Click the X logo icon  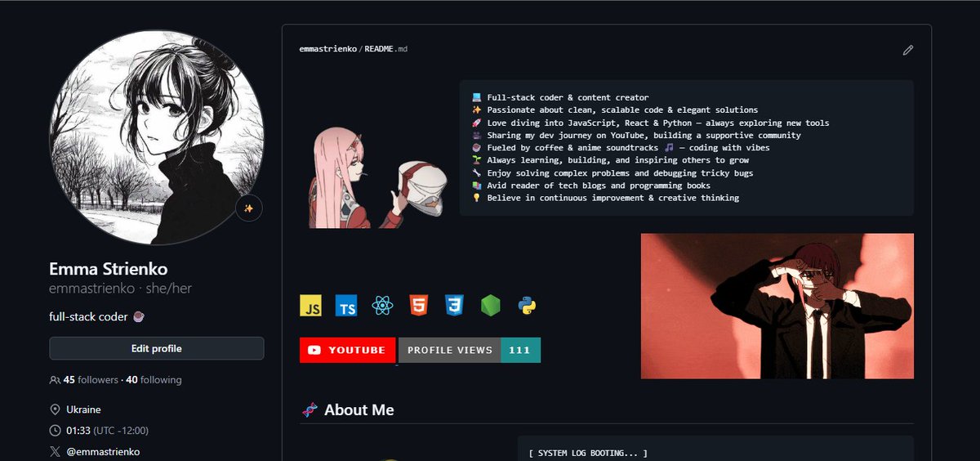point(55,451)
